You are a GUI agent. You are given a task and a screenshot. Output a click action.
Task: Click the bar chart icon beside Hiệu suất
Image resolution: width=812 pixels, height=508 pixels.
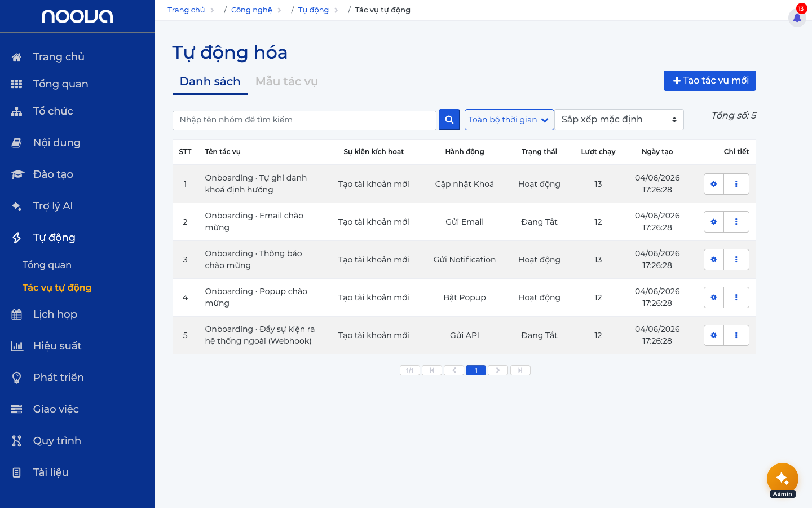(17, 346)
